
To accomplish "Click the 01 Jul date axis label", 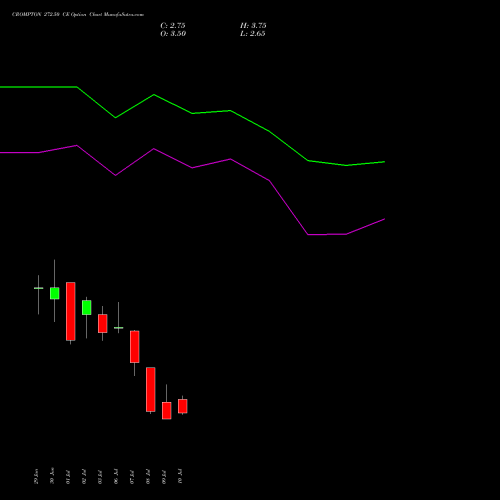I will click(x=68, y=477).
